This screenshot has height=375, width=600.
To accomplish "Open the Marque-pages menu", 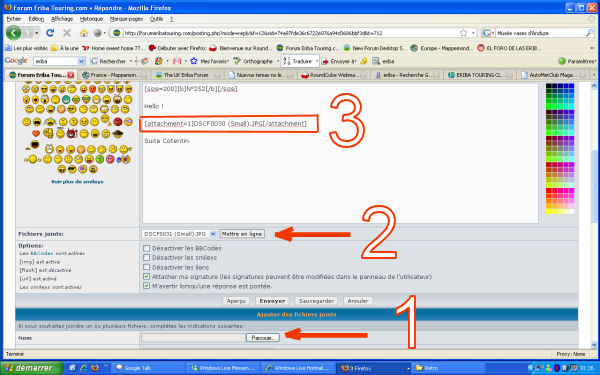I will coord(126,19).
